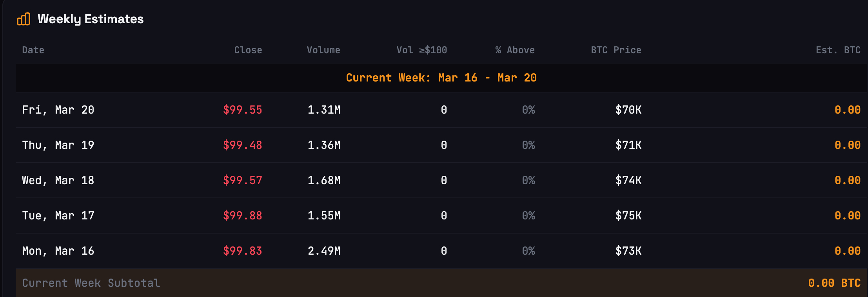Click the Vol ≥$100 column header
Viewport: 868px width, 297px height.
pyautogui.click(x=421, y=50)
